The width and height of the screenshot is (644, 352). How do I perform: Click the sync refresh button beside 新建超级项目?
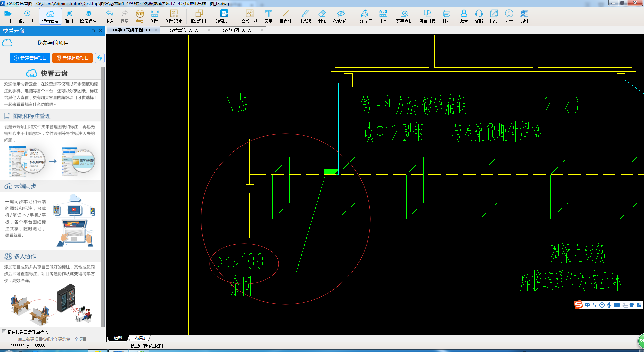[100, 58]
